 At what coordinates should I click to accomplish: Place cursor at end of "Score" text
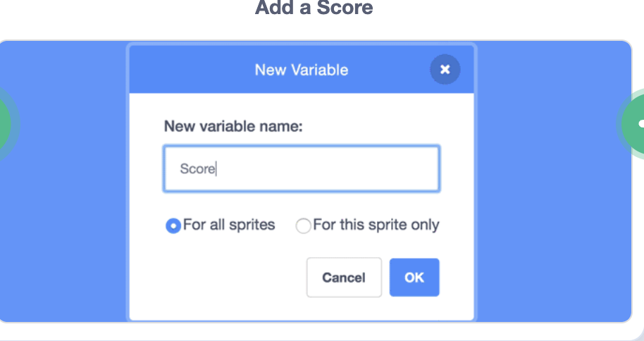tap(216, 169)
